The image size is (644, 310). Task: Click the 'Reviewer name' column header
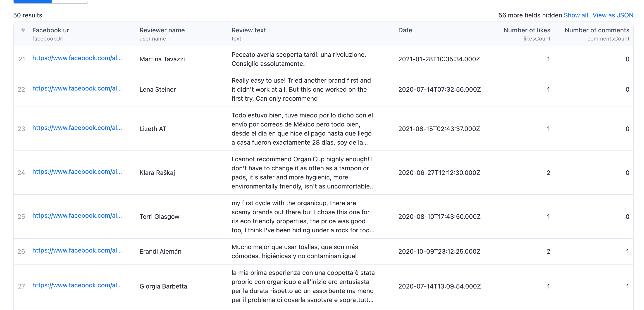click(x=162, y=30)
